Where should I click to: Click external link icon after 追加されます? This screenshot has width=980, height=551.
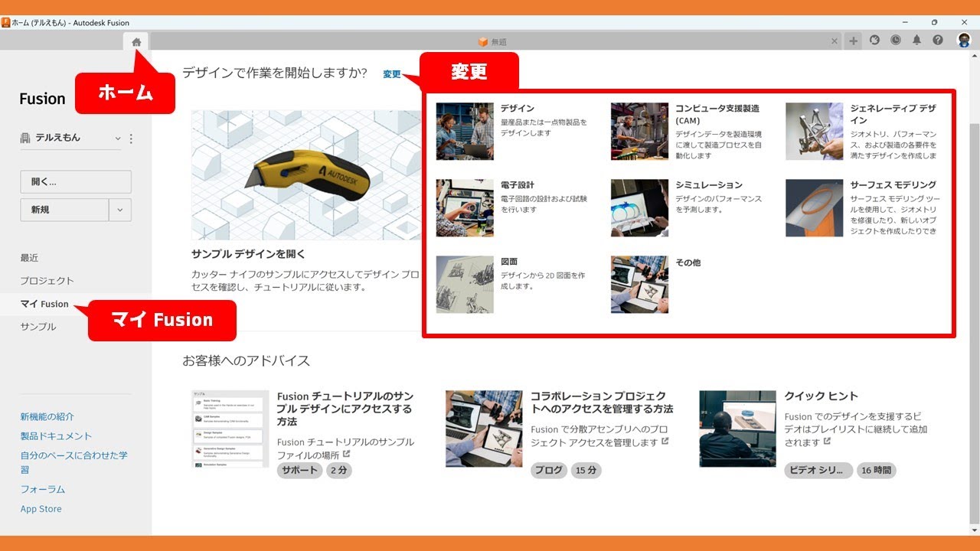tap(828, 442)
